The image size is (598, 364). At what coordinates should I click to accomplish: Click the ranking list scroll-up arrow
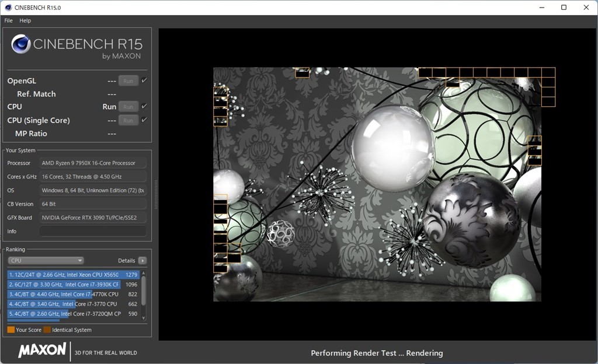[144, 273]
